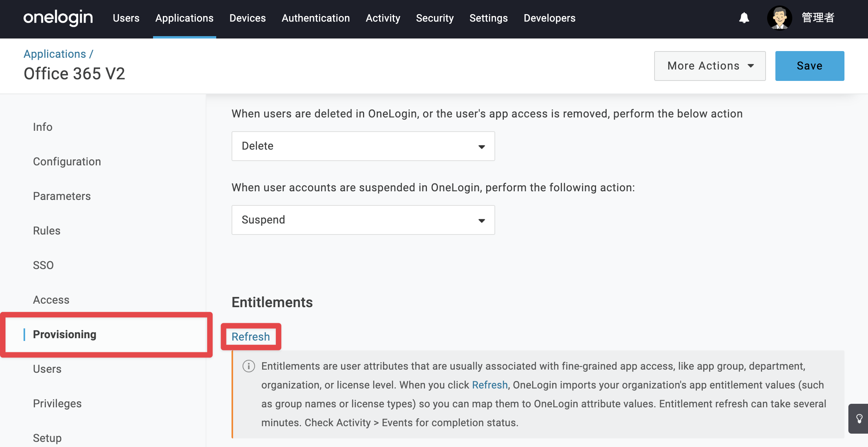Click the inline Refresh link in description
Image resolution: width=868 pixels, height=447 pixels.
(x=490, y=385)
